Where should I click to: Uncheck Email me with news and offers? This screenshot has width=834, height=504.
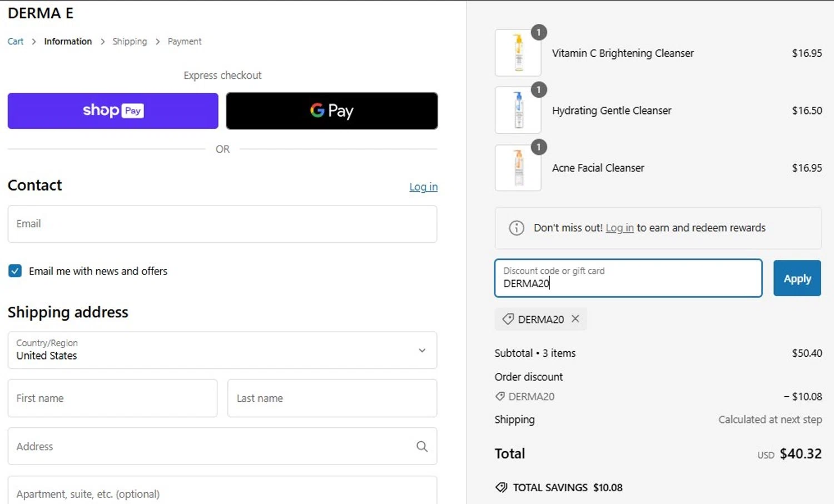[x=15, y=271]
